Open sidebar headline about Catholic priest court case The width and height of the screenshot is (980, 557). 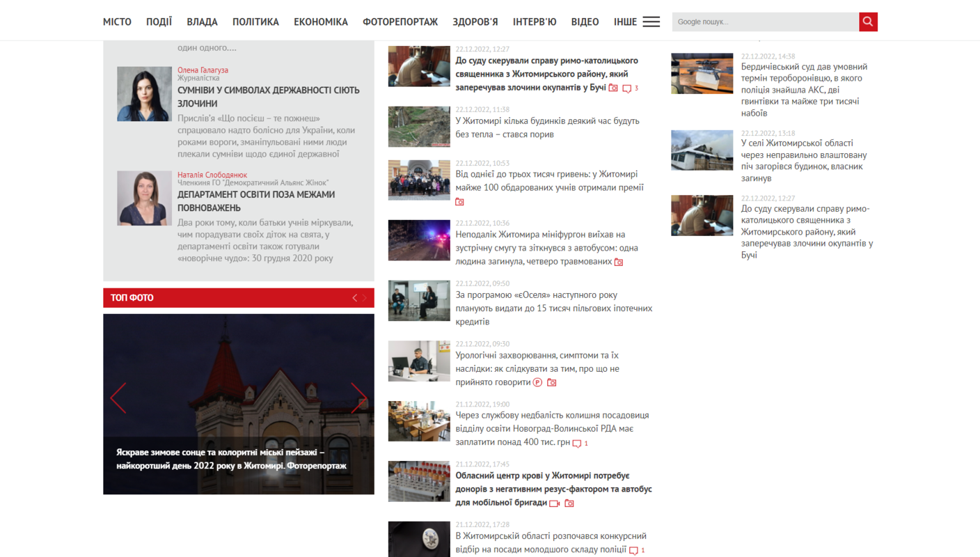click(807, 232)
